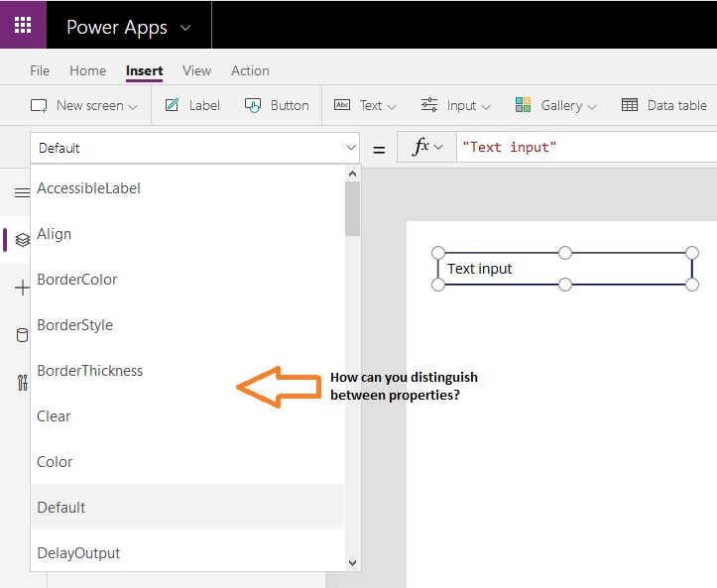The width and height of the screenshot is (717, 588).
Task: Expand the Gallery dropdown menu
Action: point(555,105)
